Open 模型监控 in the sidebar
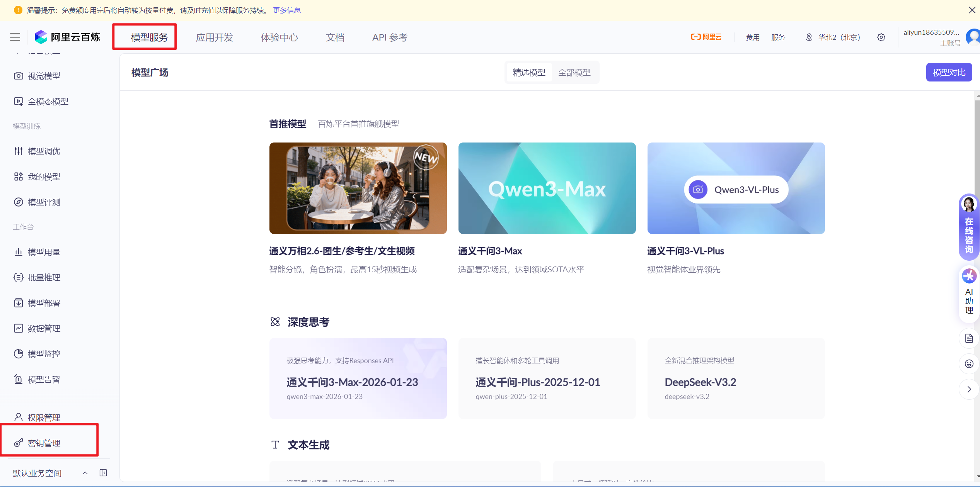 click(44, 354)
